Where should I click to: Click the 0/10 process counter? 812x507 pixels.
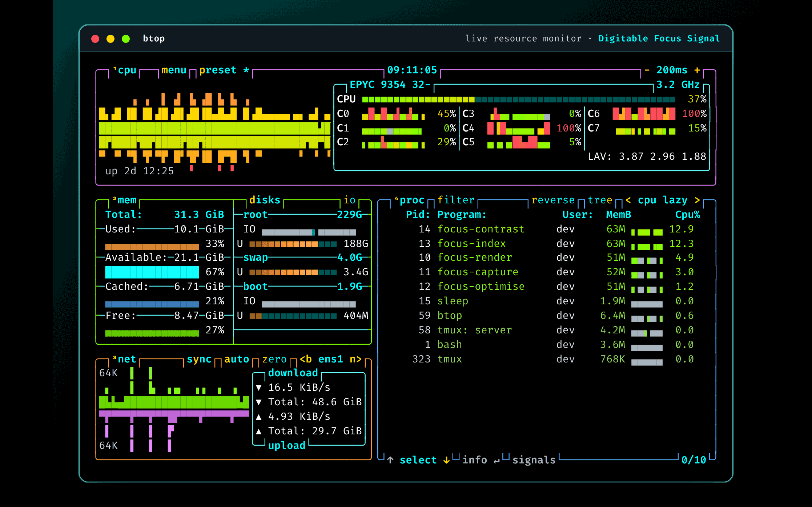(x=694, y=460)
